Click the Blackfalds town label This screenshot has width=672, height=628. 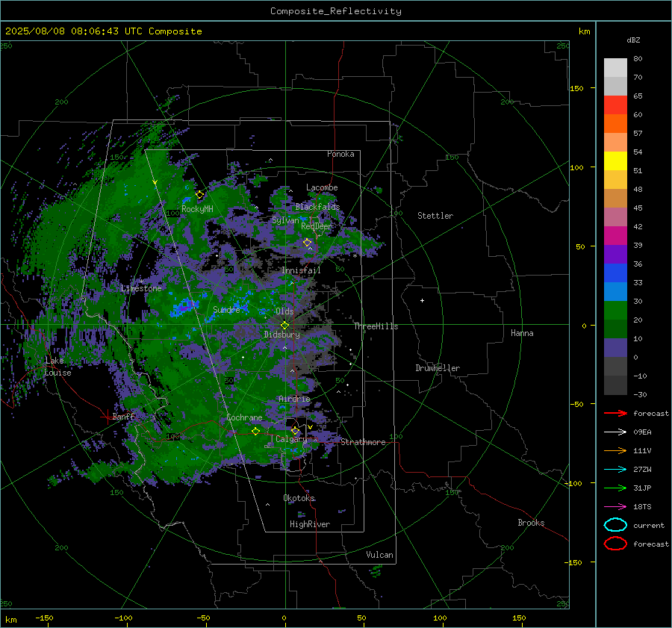[x=317, y=207]
